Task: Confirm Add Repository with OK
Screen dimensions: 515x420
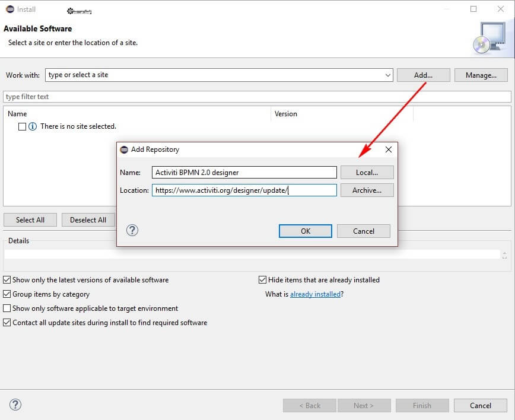Action: [x=306, y=231]
